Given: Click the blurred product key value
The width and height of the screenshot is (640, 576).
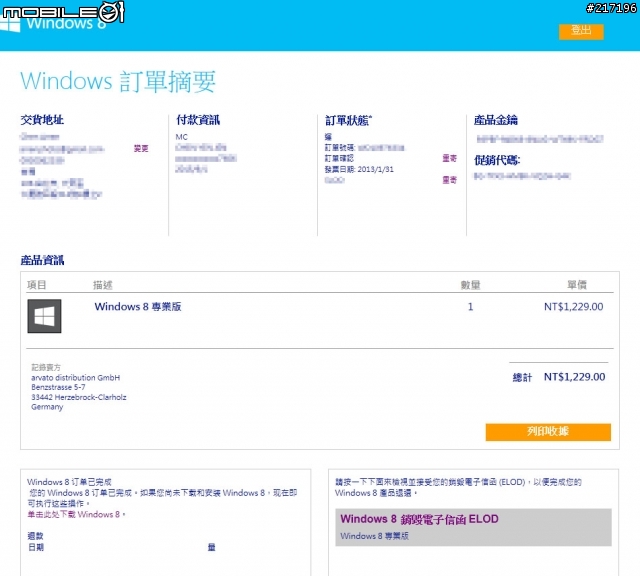Looking at the screenshot, I should (540, 139).
